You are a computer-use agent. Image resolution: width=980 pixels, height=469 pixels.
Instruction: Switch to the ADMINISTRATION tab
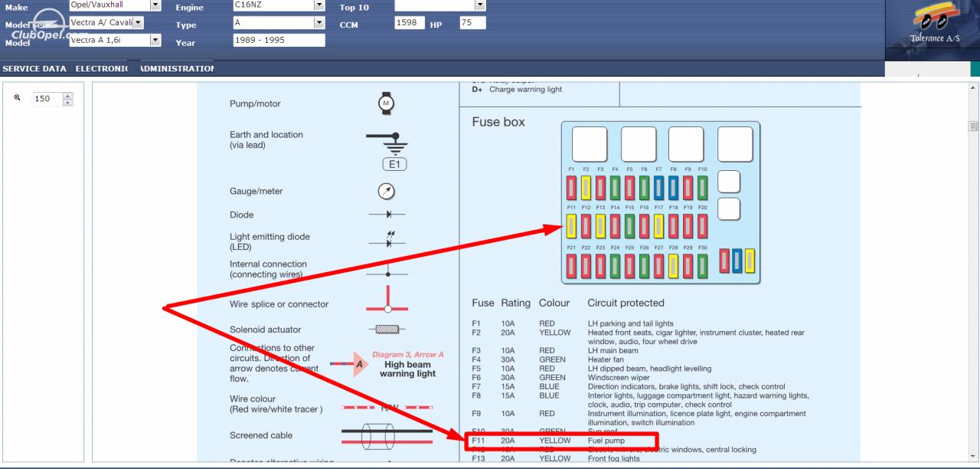(177, 68)
